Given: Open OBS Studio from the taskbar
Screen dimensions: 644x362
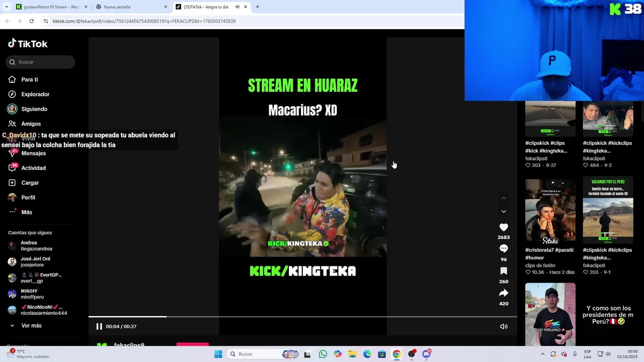Looking at the screenshot, I should point(412,354).
